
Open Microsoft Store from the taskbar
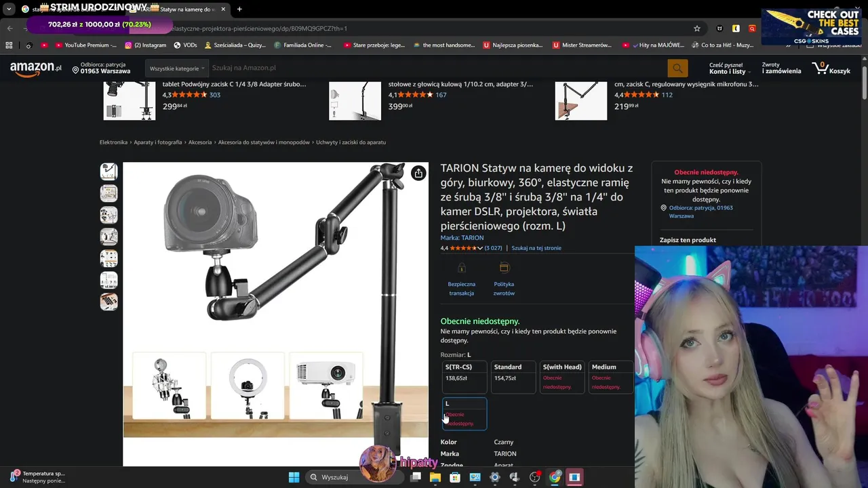click(455, 477)
